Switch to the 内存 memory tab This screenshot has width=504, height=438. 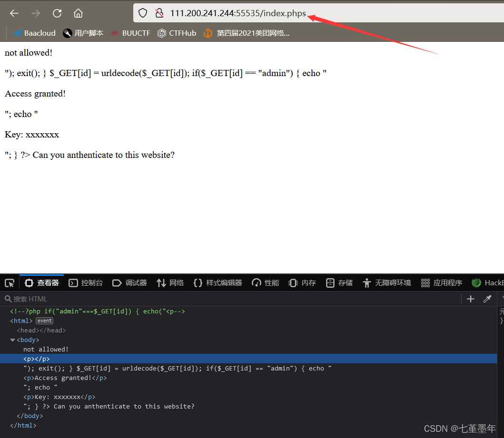[302, 283]
